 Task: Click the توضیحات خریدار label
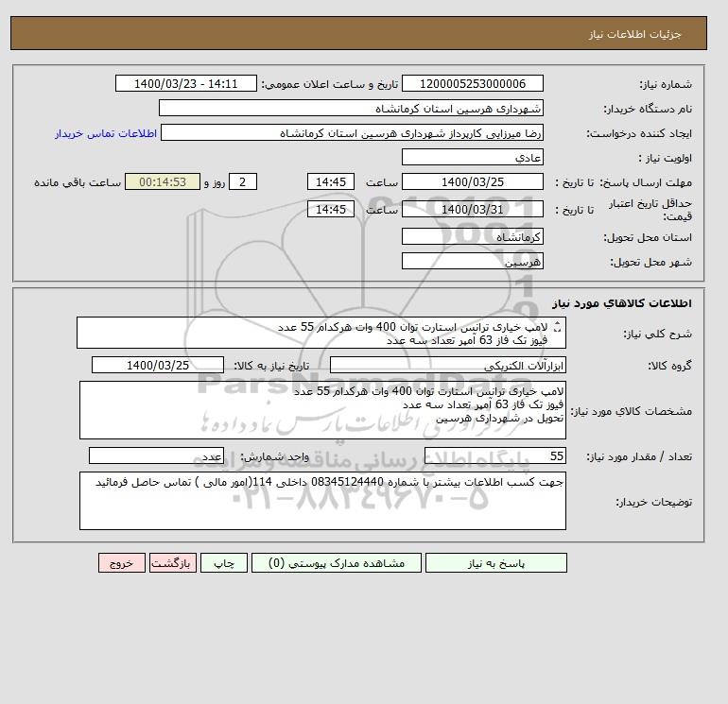pyautogui.click(x=653, y=502)
